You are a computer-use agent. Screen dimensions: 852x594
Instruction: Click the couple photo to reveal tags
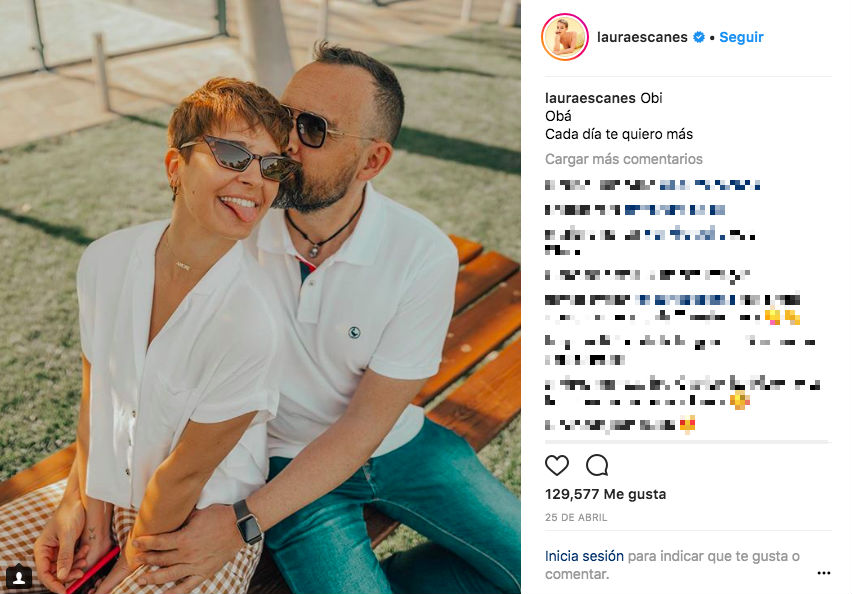click(260, 297)
